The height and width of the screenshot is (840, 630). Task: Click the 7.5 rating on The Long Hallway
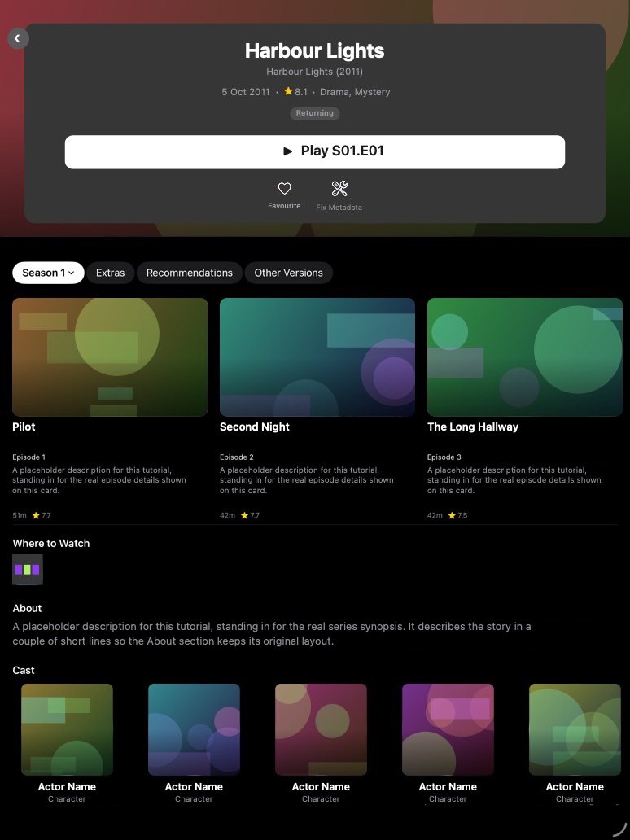[458, 515]
